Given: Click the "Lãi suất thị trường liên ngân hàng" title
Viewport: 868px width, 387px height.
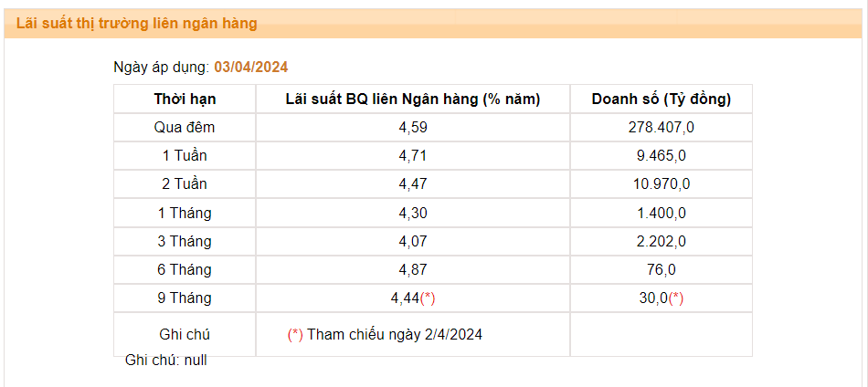Looking at the screenshot, I should (x=137, y=24).
